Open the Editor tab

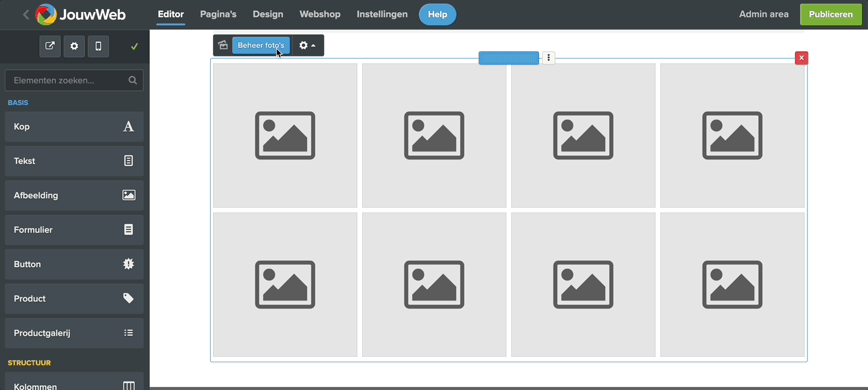pos(171,14)
